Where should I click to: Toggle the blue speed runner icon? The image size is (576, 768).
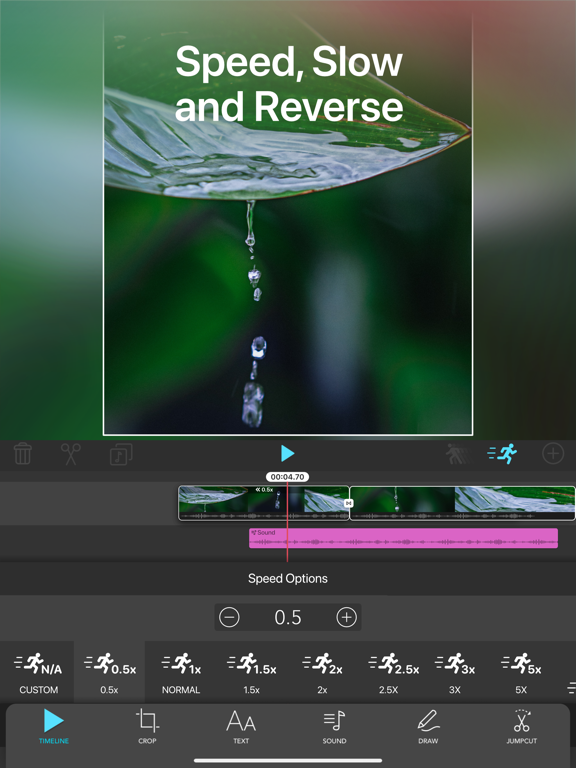[x=502, y=454]
